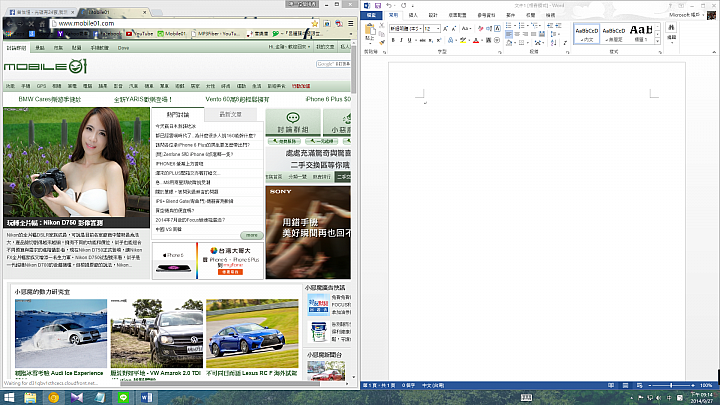
Task: Click the home icon in Chrome's toolbar
Action: [x=42, y=23]
